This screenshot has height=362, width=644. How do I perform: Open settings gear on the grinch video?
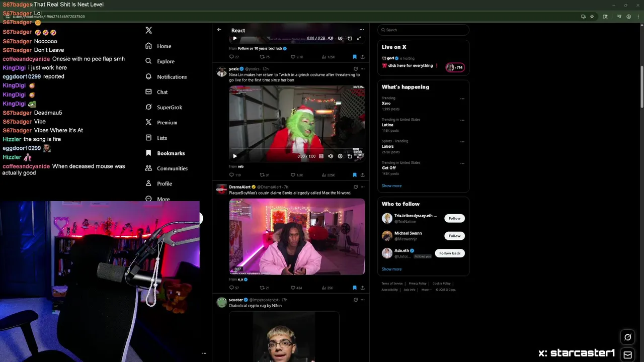340,156
